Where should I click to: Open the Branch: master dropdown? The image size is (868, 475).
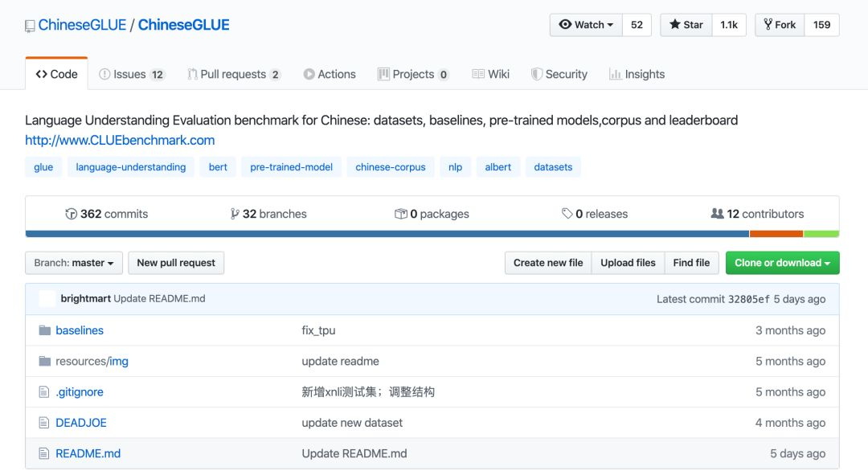[x=74, y=263]
